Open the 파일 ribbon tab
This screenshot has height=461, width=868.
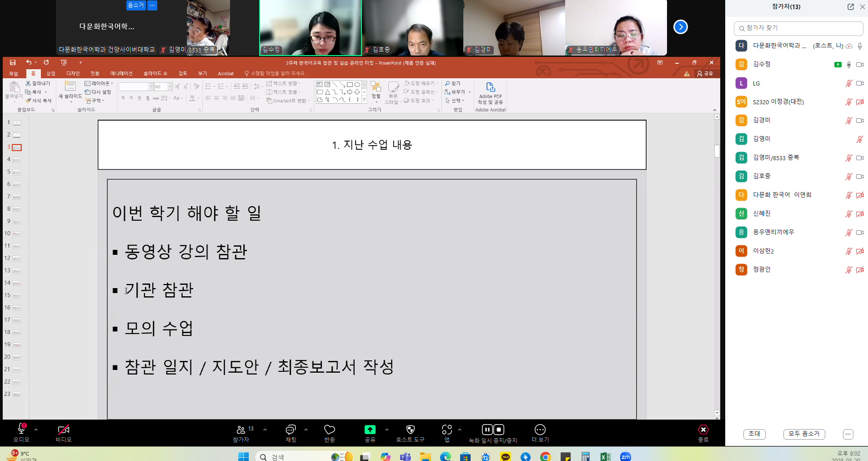pos(14,73)
